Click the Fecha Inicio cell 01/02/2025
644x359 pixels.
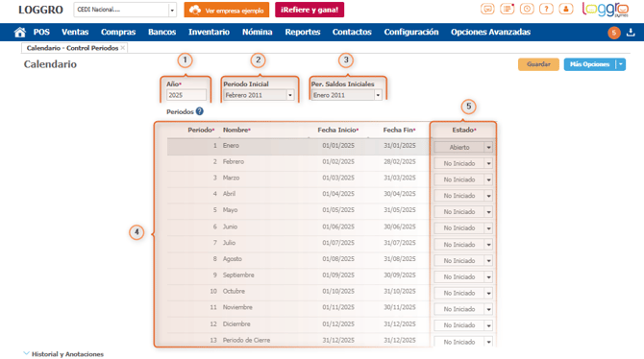click(338, 161)
